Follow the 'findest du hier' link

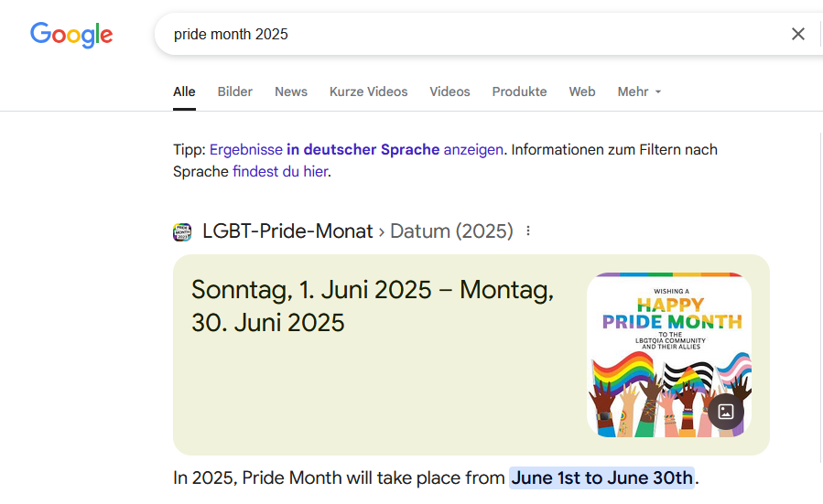[279, 171]
